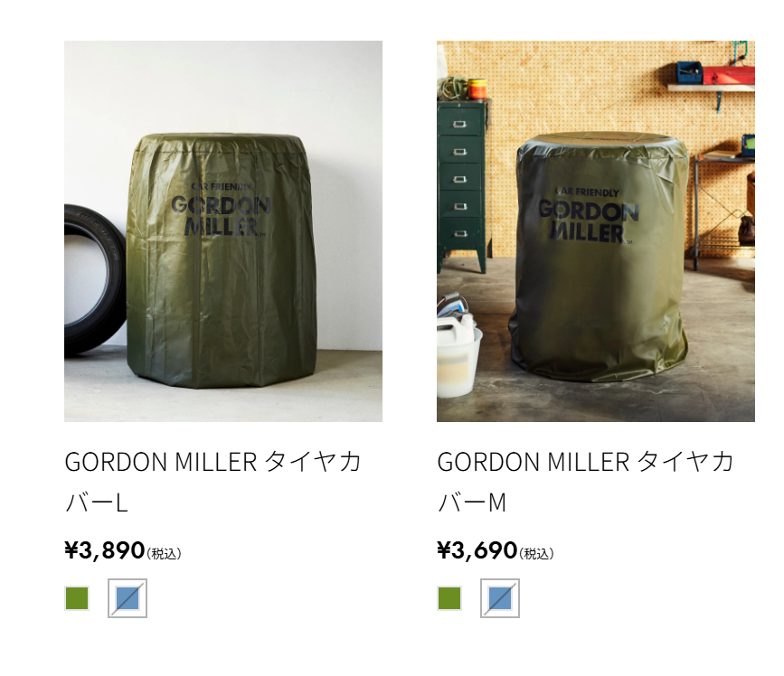Select green color swatch for tire cover M
784x676 pixels.
[x=449, y=598]
